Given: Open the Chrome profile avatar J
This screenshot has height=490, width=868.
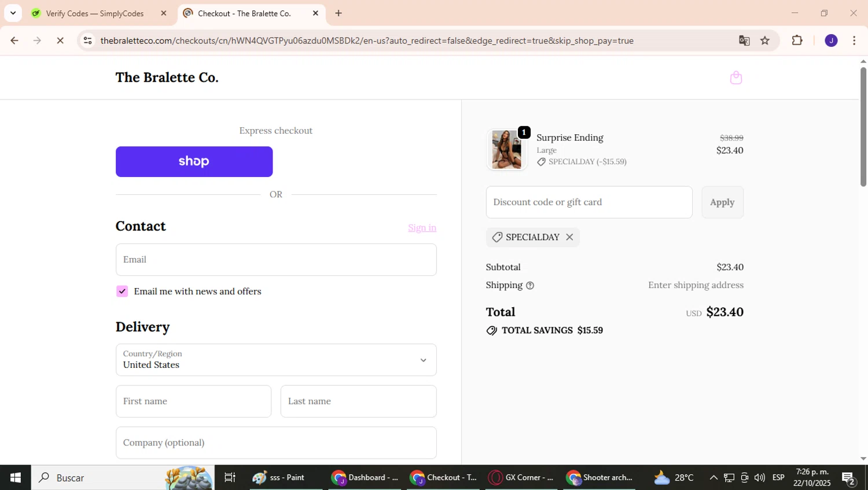Looking at the screenshot, I should (831, 40).
